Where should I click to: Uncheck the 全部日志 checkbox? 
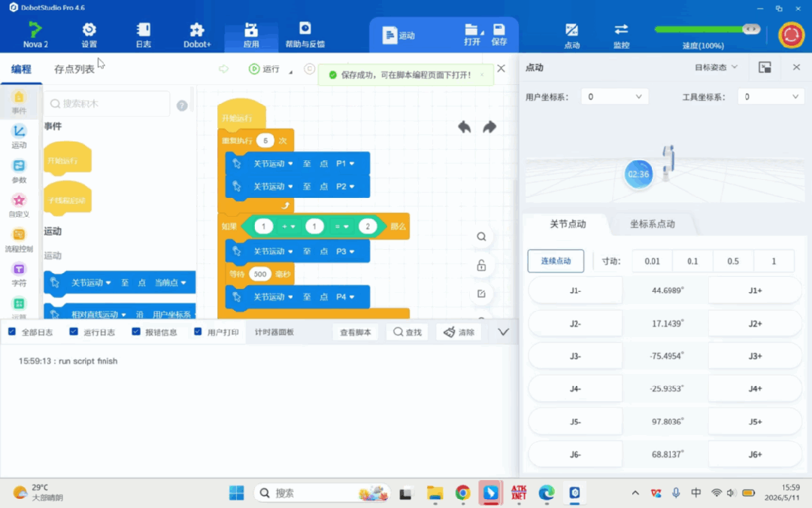(12, 331)
